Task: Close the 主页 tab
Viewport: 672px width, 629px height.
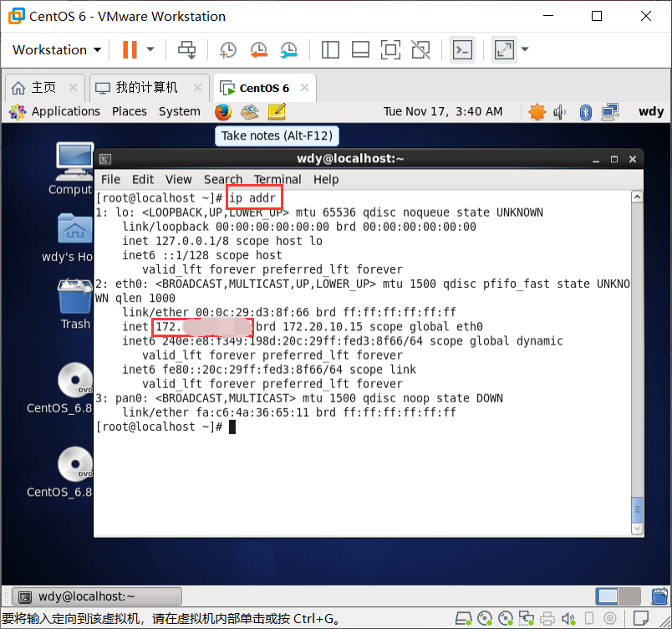Action: [x=74, y=88]
